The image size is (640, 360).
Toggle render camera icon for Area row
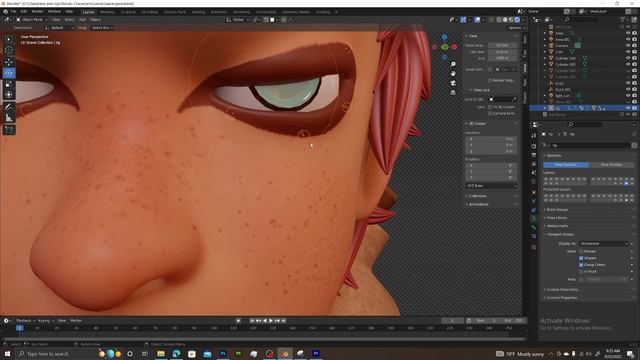pos(634,33)
